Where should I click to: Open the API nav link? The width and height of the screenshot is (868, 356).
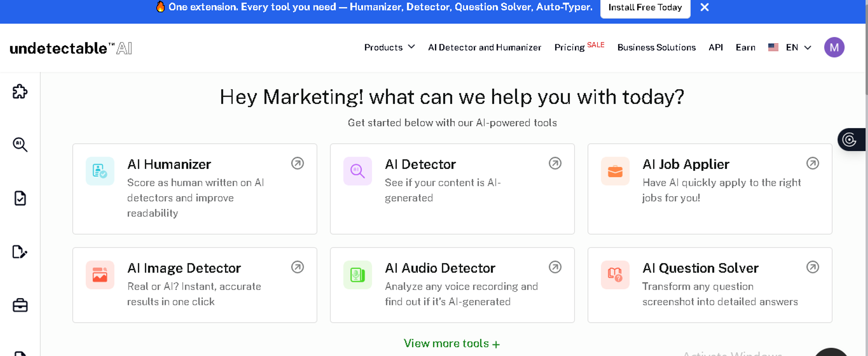715,47
